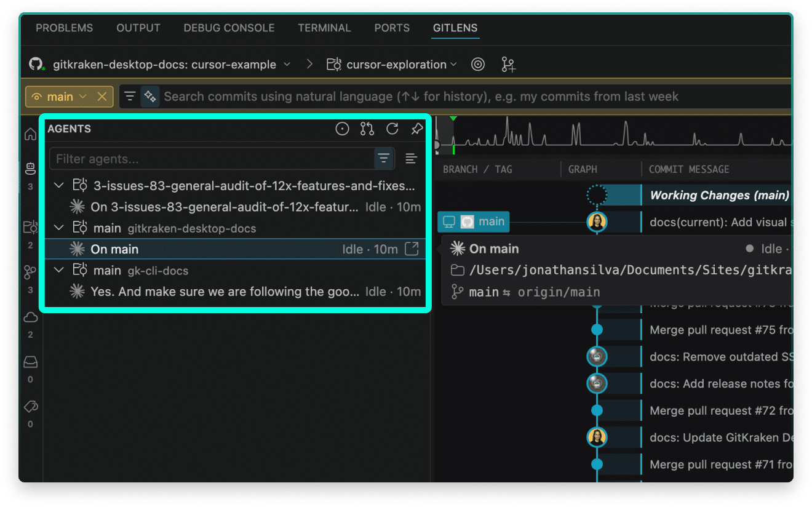This screenshot has width=812, height=507.
Task: Select commit 'Merge pull request #75'
Action: (721, 330)
